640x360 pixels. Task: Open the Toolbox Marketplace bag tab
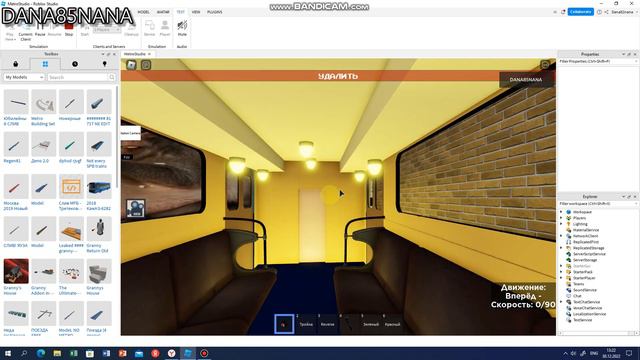16,64
